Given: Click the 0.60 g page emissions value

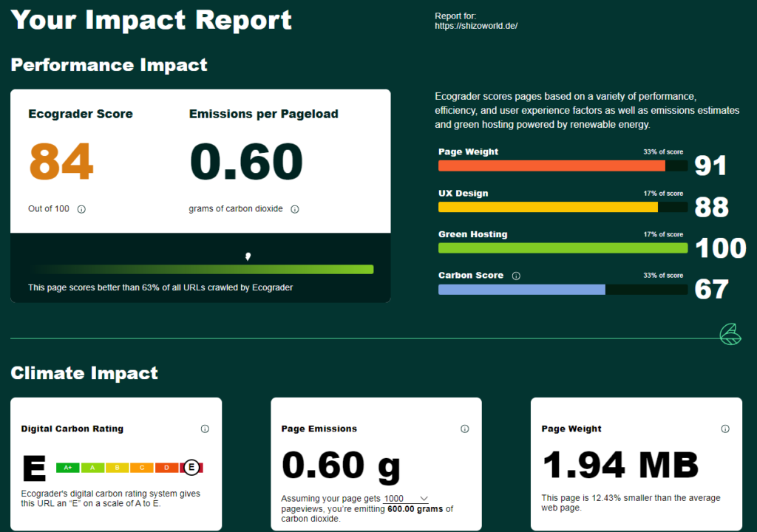Looking at the screenshot, I should [342, 466].
